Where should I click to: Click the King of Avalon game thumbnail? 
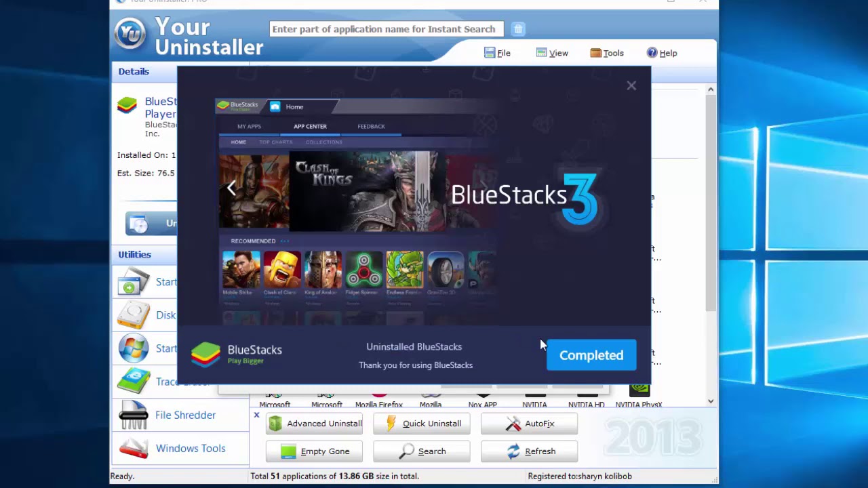pos(323,270)
